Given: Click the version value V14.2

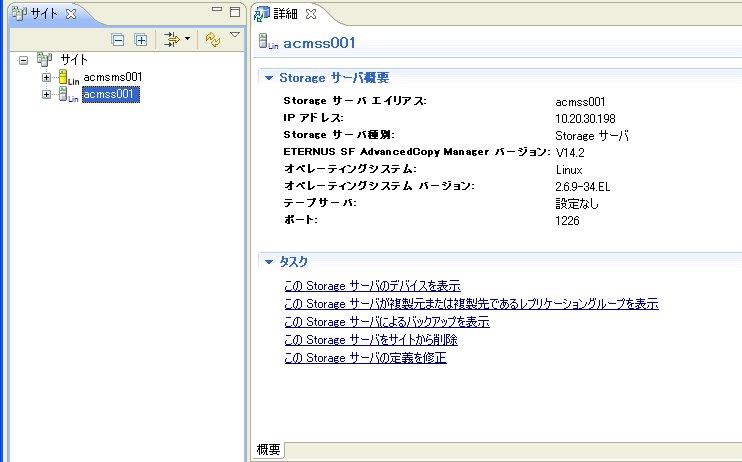Looking at the screenshot, I should click(x=570, y=153).
